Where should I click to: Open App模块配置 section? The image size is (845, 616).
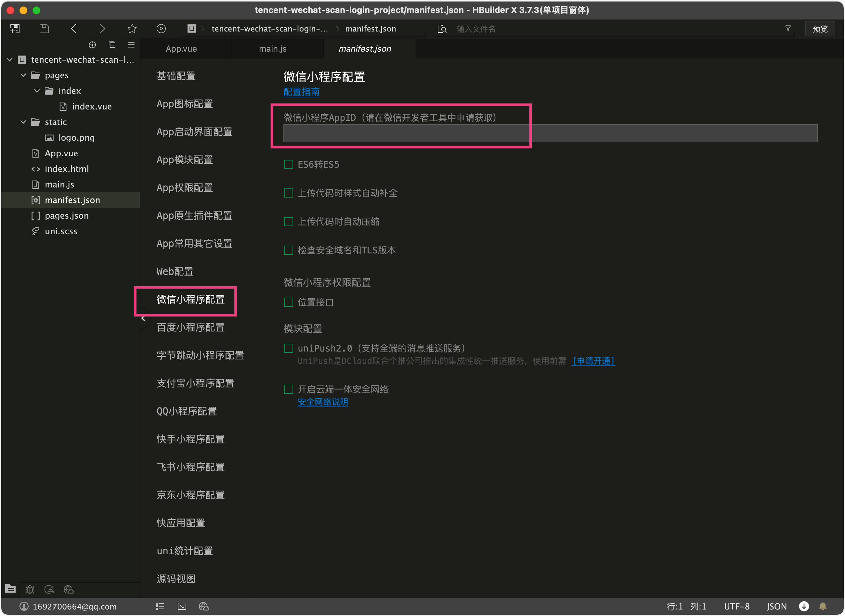[185, 160]
